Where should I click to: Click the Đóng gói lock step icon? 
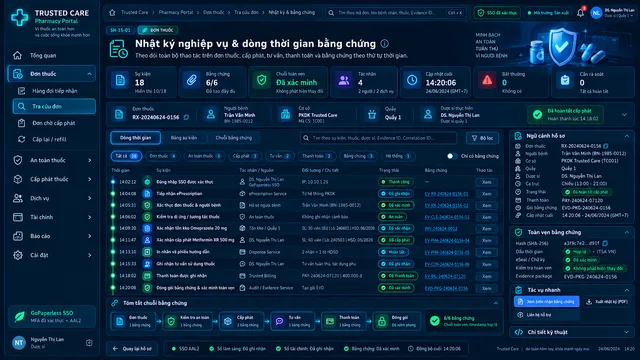382,322
